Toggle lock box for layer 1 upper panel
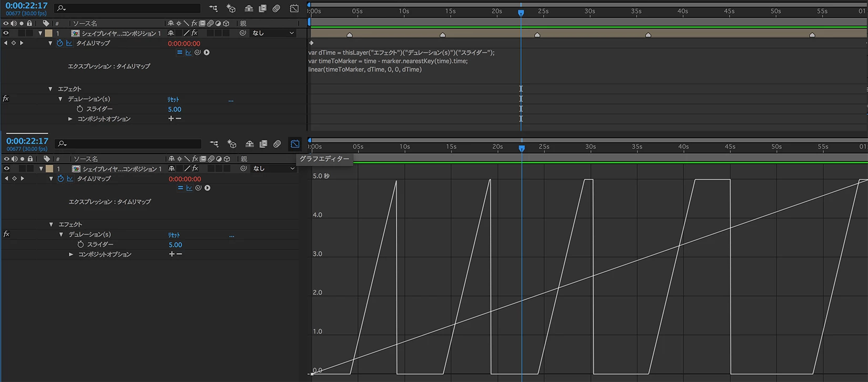The height and width of the screenshot is (382, 868). pos(29,33)
